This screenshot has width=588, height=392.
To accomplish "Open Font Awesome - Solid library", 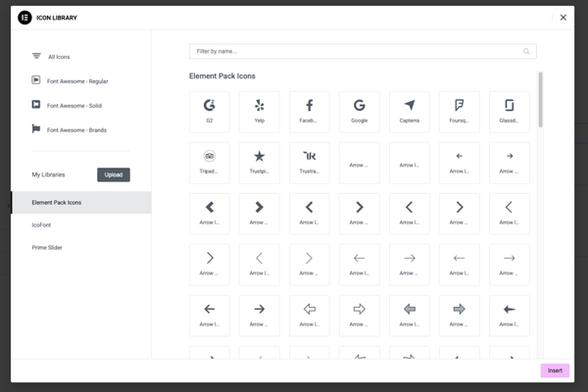I will tap(67, 106).
